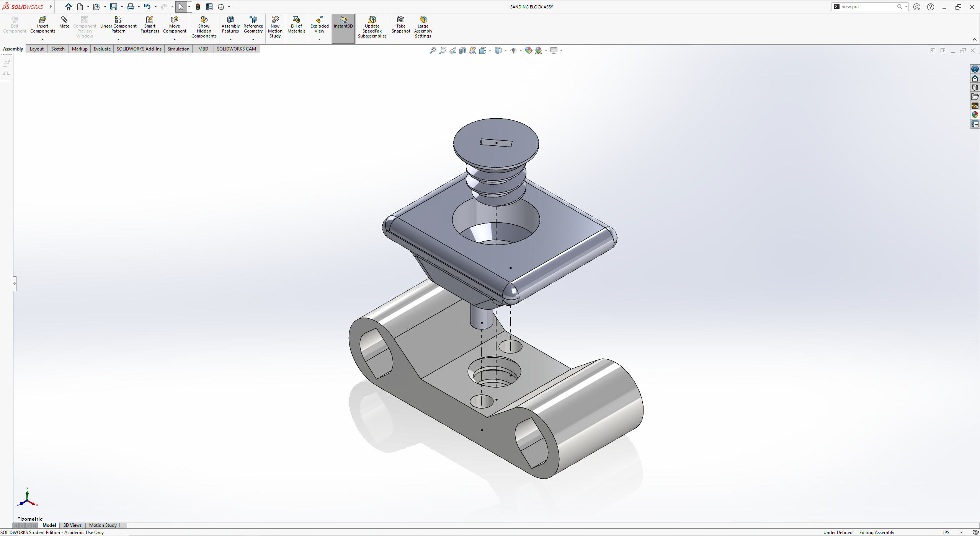Switch to the Evaluate tab
The height and width of the screenshot is (536, 980).
102,49
